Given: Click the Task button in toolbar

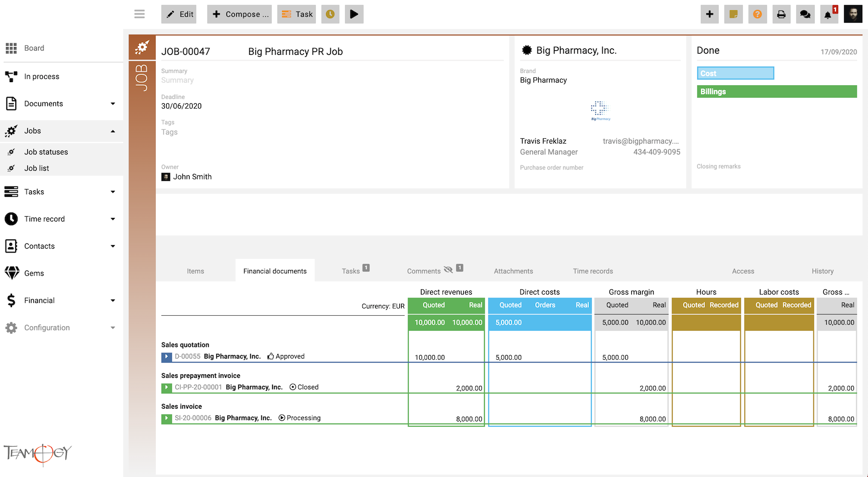Looking at the screenshot, I should point(297,14).
